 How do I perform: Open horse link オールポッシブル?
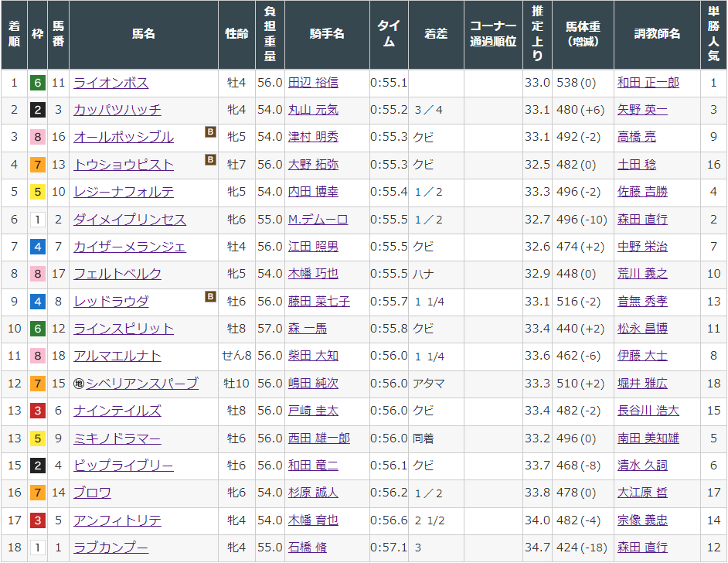tap(124, 137)
